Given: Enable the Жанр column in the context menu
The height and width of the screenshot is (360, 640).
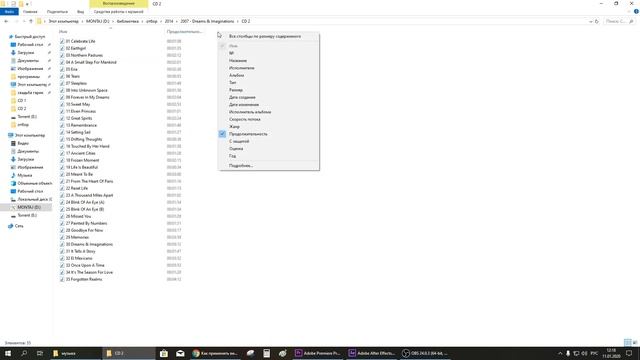Looking at the screenshot, I should [234, 127].
